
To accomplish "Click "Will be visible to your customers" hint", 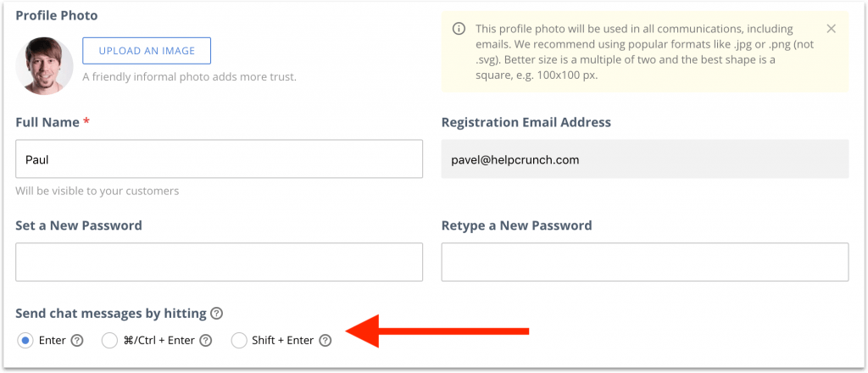I will pos(97,192).
